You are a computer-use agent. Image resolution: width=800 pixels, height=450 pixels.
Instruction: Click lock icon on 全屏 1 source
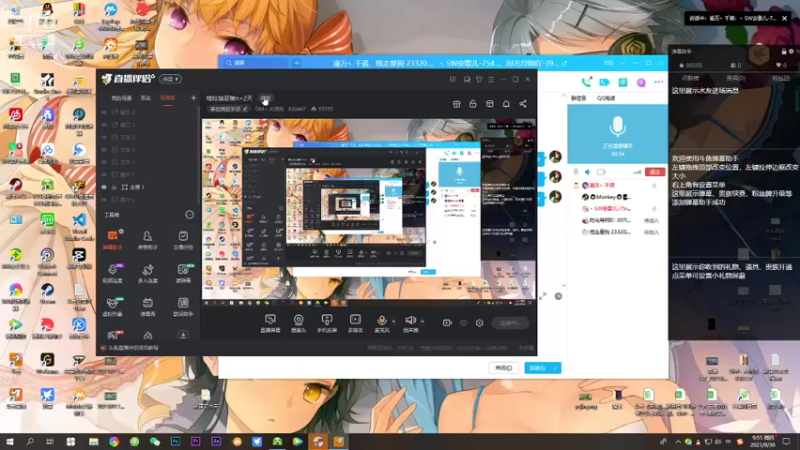(114, 187)
